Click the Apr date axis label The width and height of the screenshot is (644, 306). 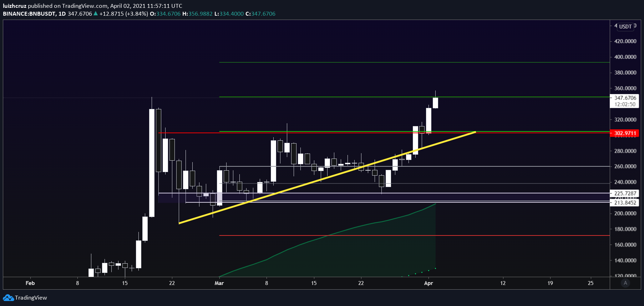(429, 283)
